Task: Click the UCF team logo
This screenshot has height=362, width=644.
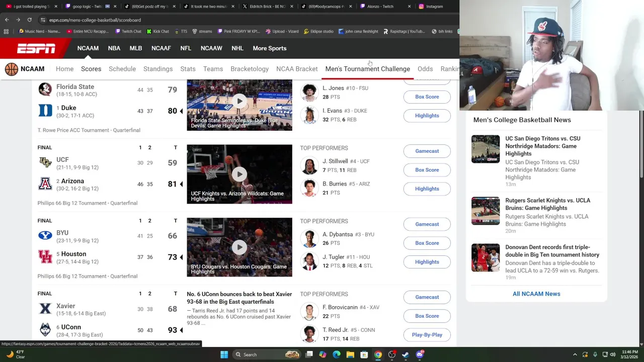Action: tap(45, 163)
